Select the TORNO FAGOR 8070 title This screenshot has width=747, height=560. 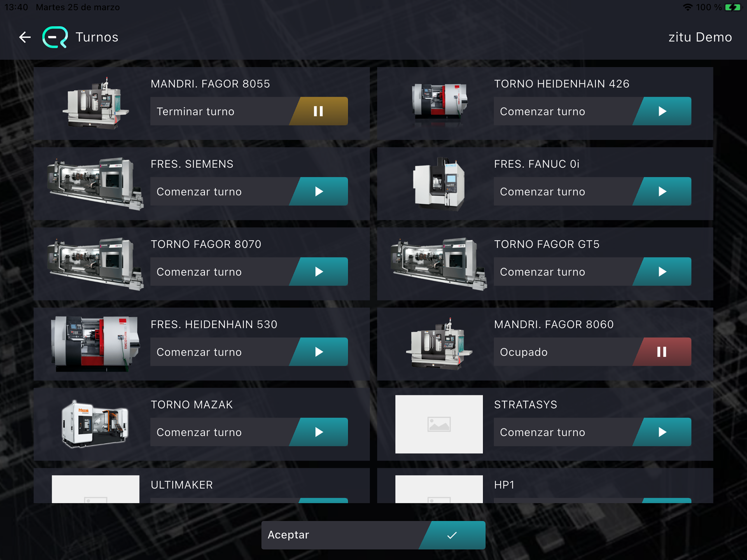206,244
